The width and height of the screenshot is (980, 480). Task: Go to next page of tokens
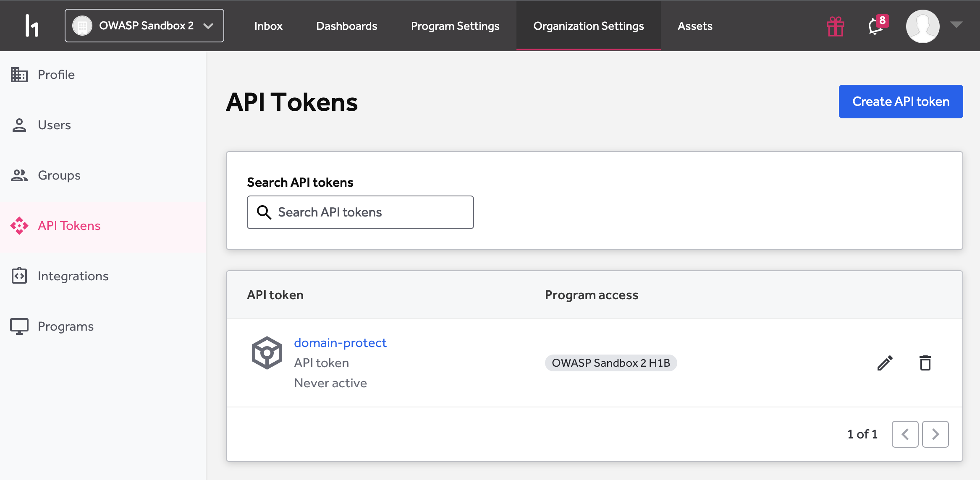935,434
